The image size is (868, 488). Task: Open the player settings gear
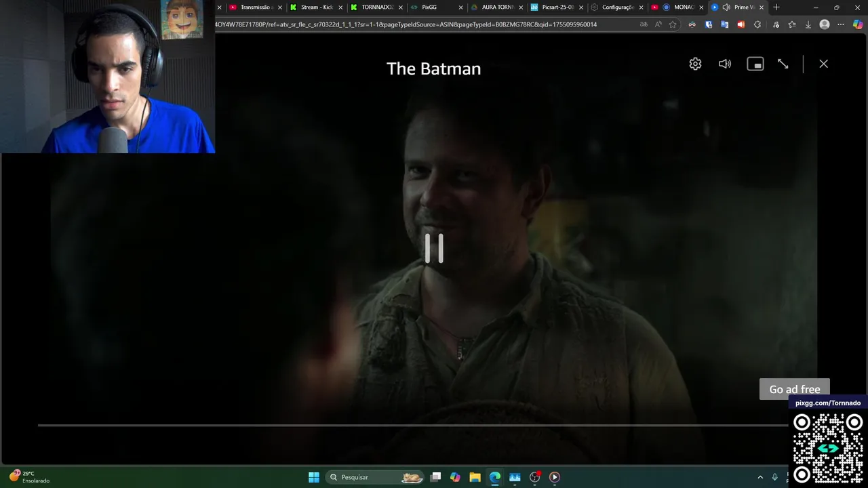695,64
